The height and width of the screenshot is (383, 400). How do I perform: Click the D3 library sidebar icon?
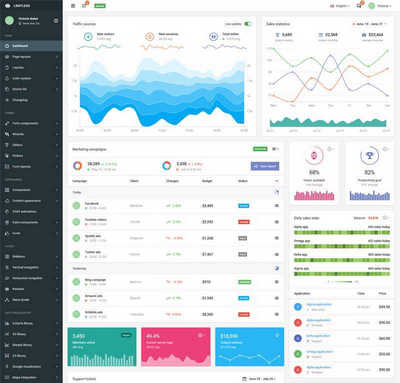7,334
